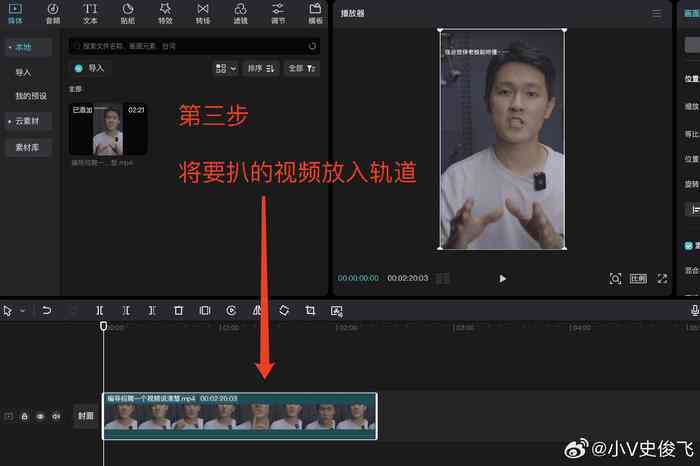Open the 贴纸 (Stickers) tab
This screenshot has height=466, width=700.
[x=128, y=13]
